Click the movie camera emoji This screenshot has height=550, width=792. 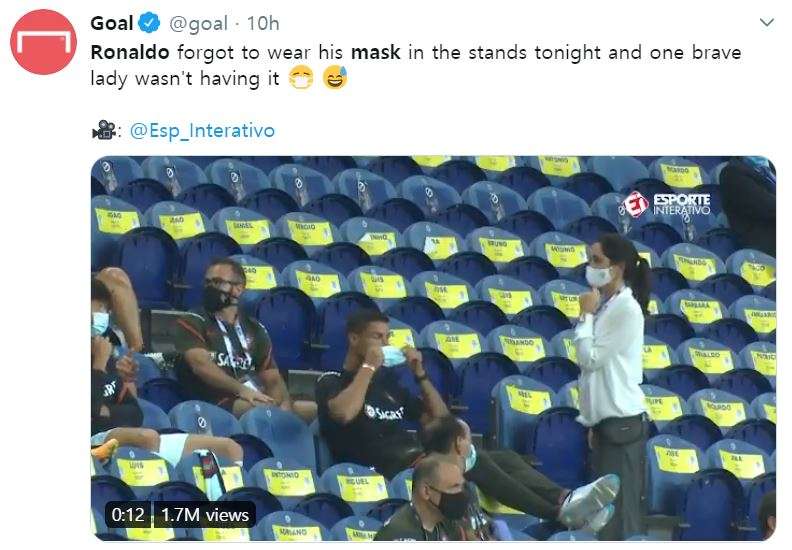coord(102,130)
